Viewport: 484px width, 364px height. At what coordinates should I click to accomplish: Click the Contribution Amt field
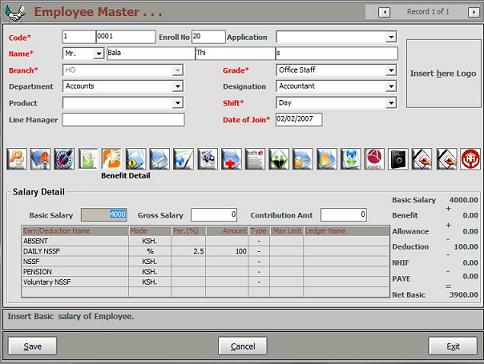[x=343, y=215]
